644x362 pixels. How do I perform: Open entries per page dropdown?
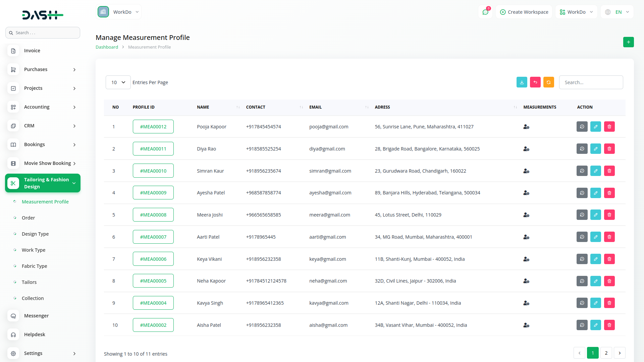(118, 82)
